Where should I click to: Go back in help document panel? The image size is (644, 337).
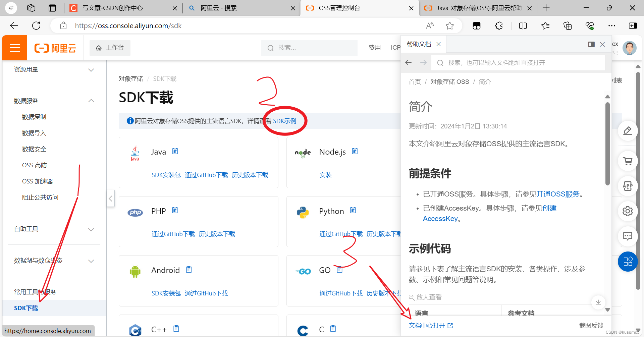[x=409, y=63]
